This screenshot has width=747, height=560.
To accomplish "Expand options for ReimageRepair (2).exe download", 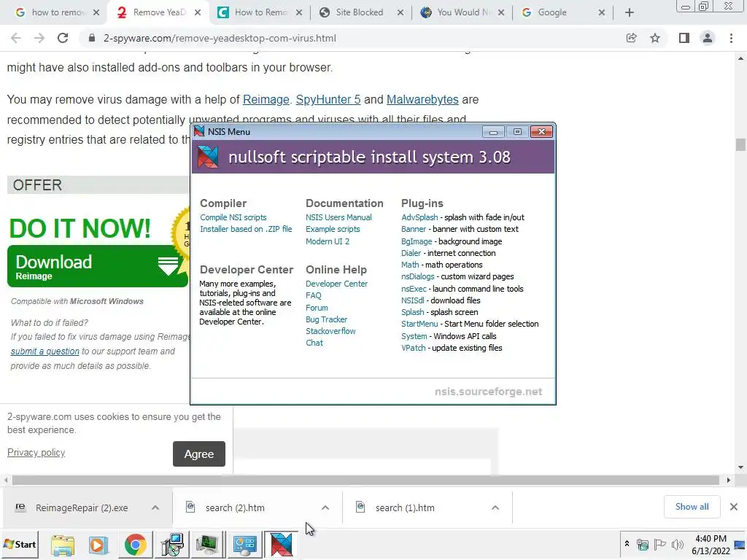I will point(155,507).
